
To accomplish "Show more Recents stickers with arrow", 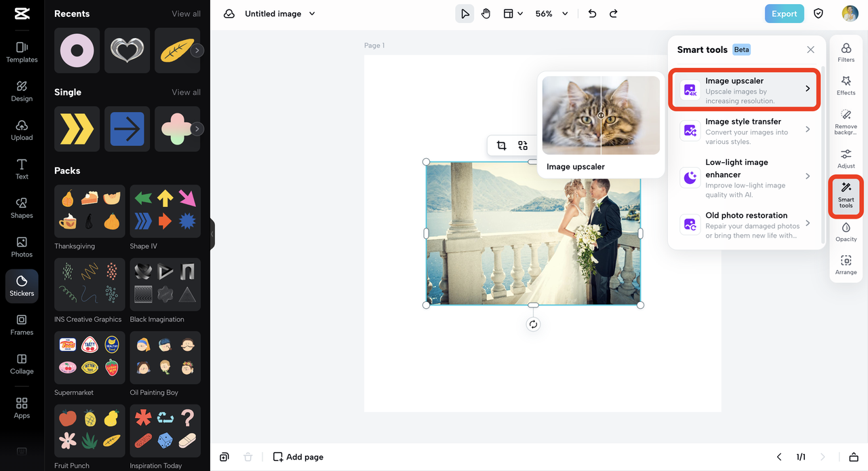I will [x=197, y=50].
